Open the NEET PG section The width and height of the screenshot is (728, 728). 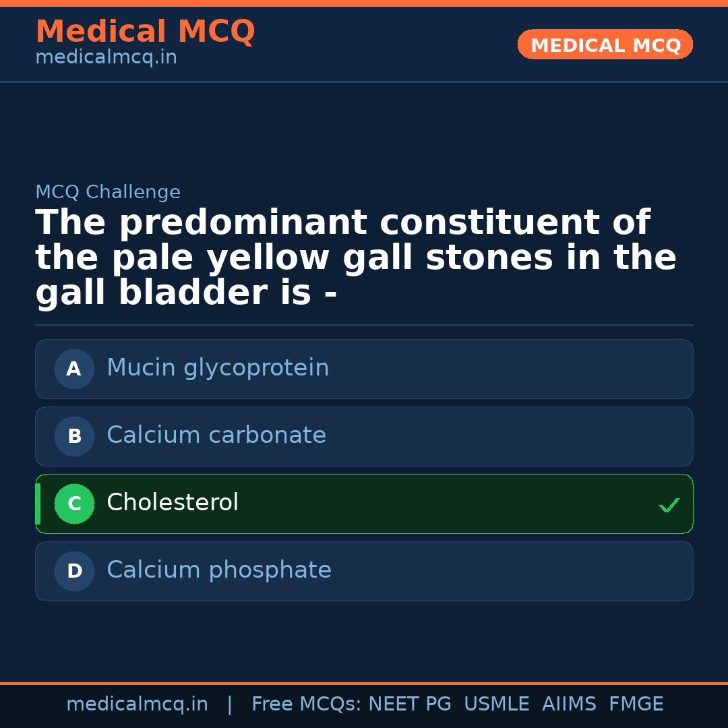(409, 704)
